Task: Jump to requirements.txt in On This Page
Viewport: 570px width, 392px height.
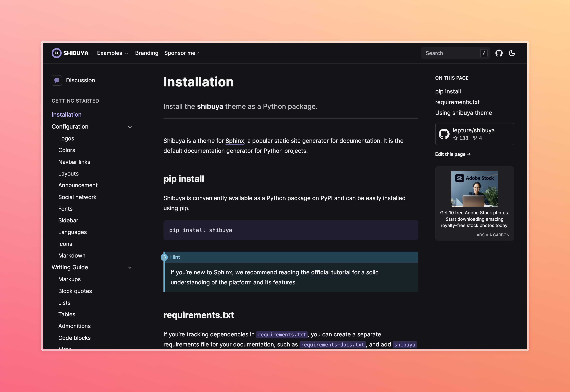Action: tap(457, 102)
